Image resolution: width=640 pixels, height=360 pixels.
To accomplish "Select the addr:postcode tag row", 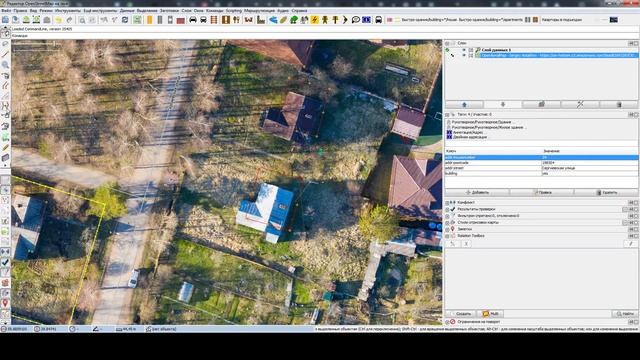I will [542, 162].
